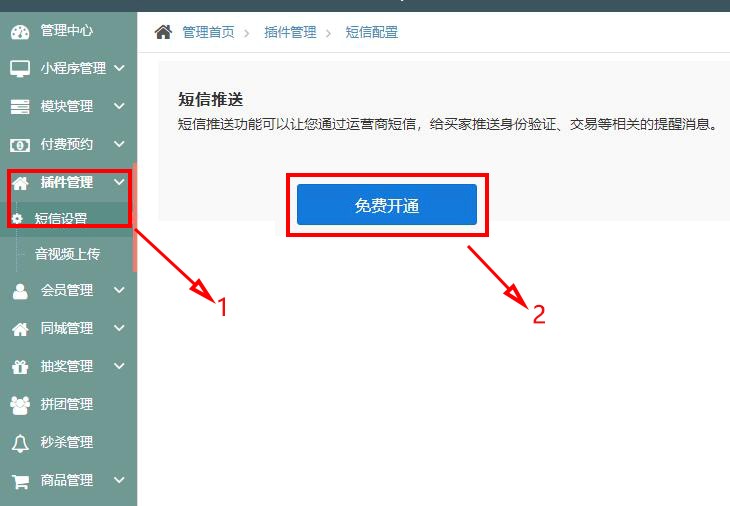Screen dimensions: 730x506
Task: Expand the 商品管理 chevron
Action: (119, 480)
